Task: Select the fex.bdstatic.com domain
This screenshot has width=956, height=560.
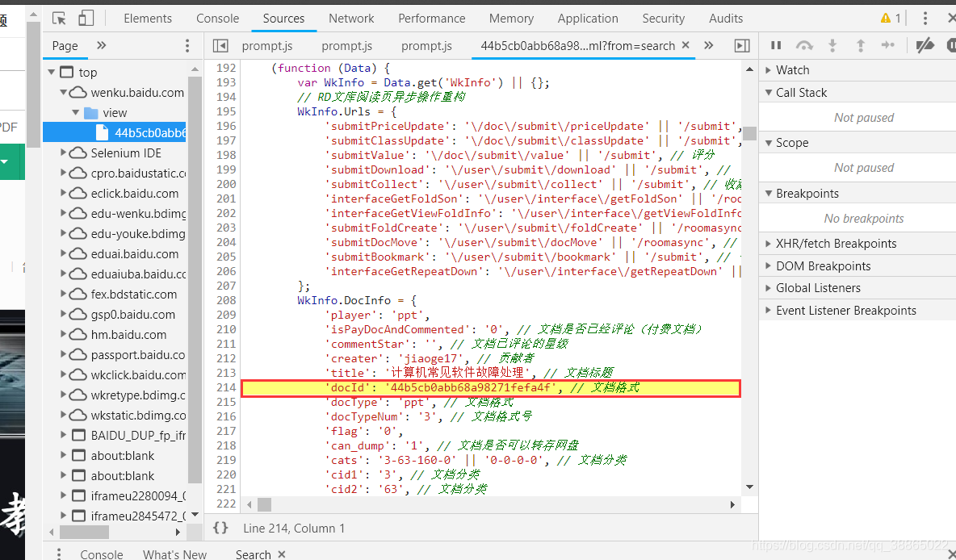Action: click(133, 295)
